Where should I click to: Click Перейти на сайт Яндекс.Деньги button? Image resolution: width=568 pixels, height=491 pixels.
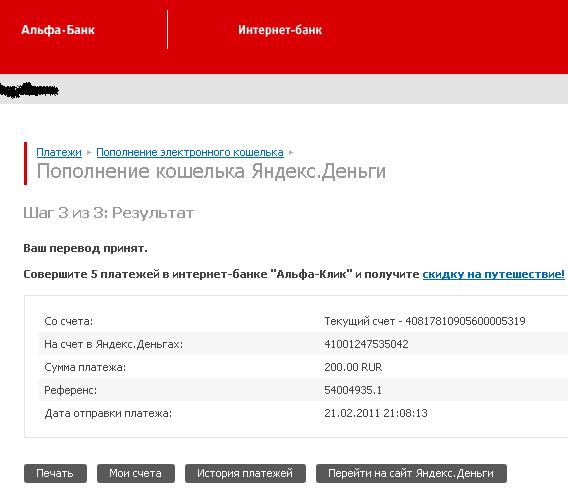click(x=411, y=473)
